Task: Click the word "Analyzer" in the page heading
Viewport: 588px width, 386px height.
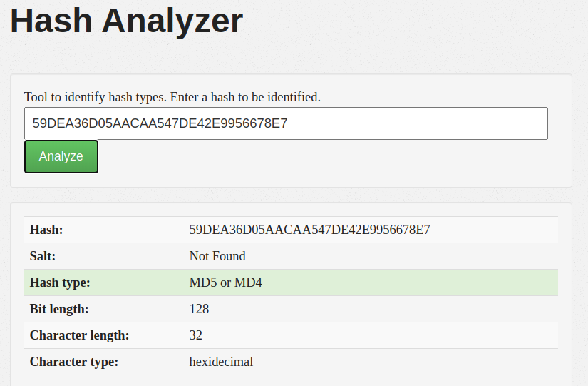Action: point(172,21)
